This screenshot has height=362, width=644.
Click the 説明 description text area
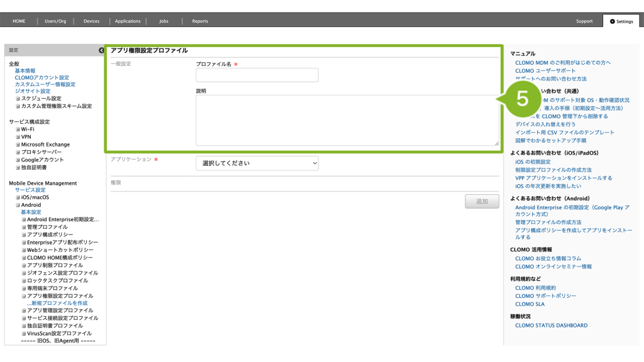(x=347, y=120)
